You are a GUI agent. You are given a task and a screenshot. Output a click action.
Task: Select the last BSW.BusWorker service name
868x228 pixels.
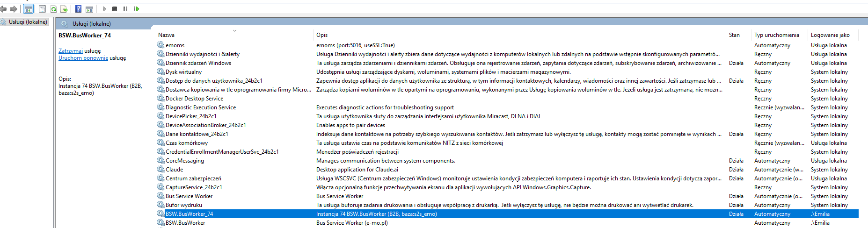(185, 223)
